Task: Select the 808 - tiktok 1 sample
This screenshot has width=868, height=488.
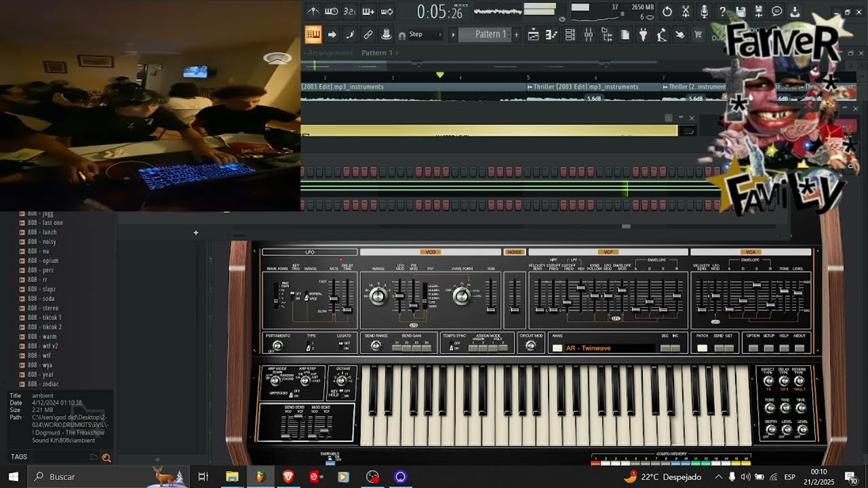Action: click(45, 318)
